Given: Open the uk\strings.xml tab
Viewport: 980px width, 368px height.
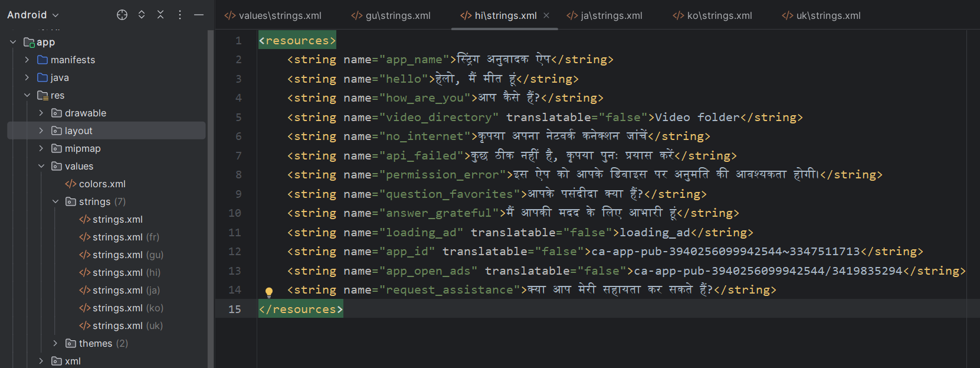Looking at the screenshot, I should coord(821,15).
